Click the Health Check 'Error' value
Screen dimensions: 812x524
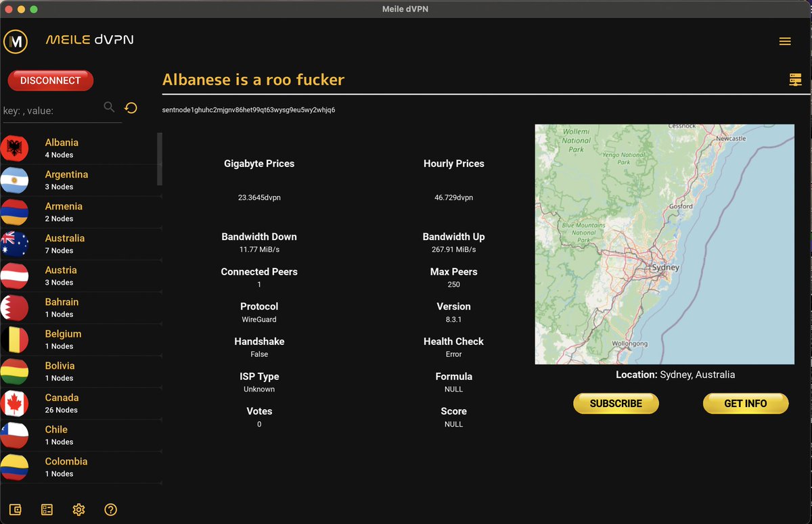click(453, 354)
